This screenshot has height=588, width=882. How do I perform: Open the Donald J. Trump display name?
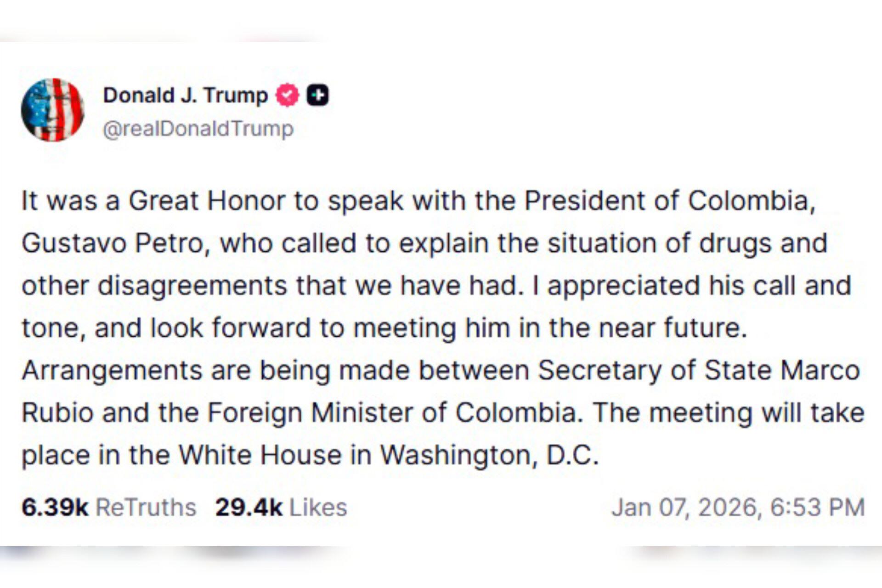pos(185,95)
